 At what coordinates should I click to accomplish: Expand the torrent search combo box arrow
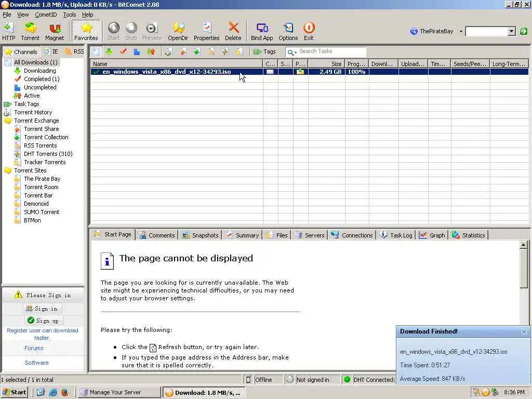pyautogui.click(x=512, y=32)
